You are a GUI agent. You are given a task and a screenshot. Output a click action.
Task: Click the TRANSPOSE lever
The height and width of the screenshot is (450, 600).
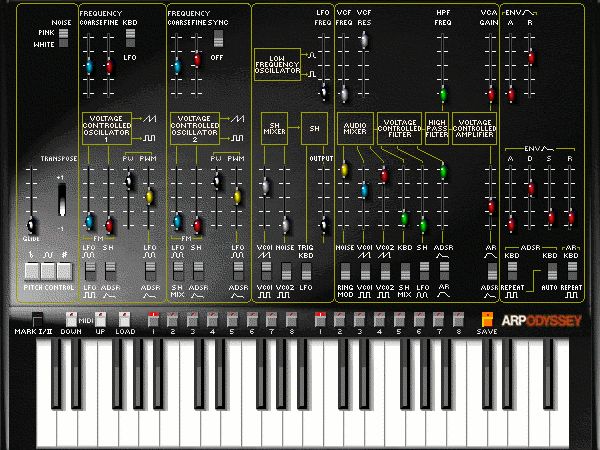(60, 198)
